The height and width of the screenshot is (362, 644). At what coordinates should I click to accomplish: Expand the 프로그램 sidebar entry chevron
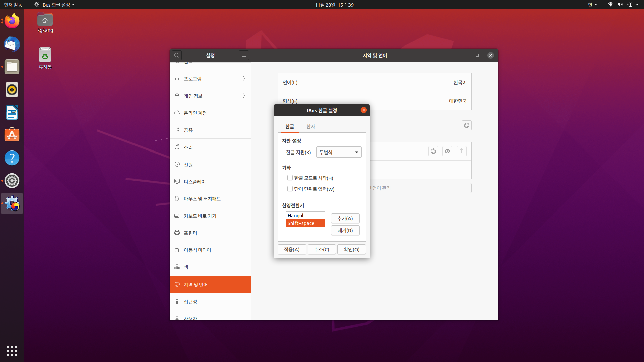coord(244,78)
